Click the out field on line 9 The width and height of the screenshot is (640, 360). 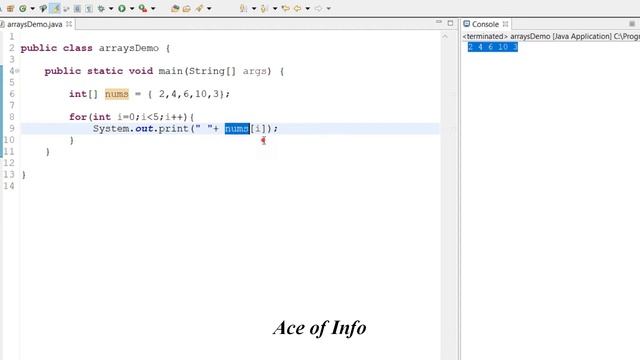tap(144, 129)
